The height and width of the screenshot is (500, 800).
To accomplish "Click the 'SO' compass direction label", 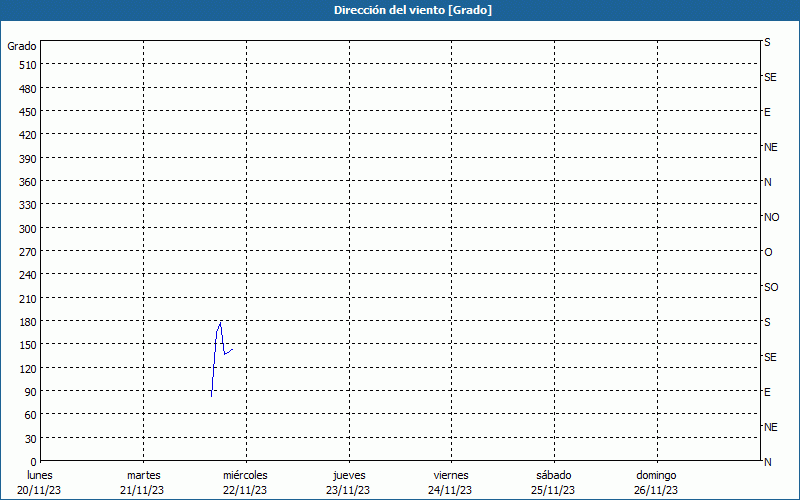I will [x=771, y=287].
